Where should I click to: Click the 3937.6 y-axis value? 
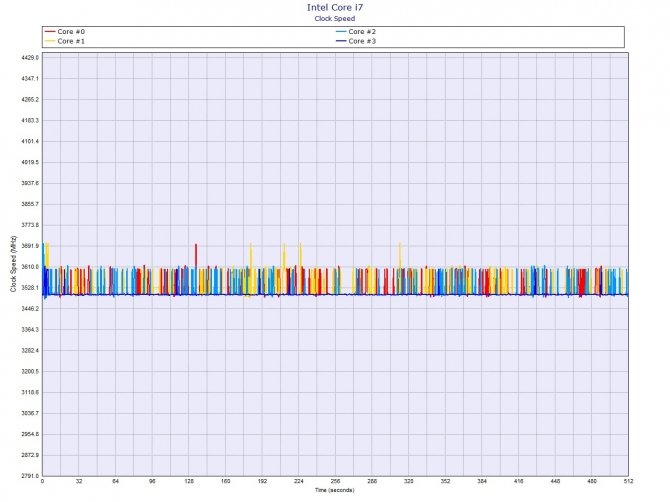click(30, 183)
